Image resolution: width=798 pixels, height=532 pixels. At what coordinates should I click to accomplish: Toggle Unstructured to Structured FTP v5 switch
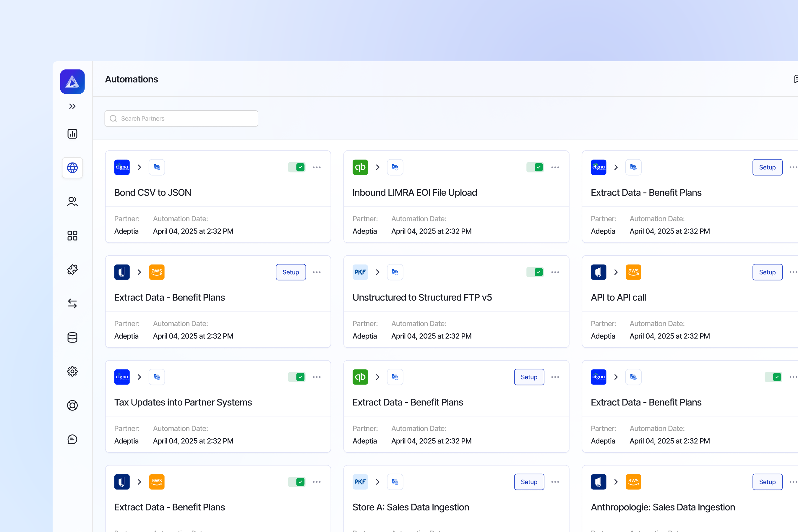535,272
